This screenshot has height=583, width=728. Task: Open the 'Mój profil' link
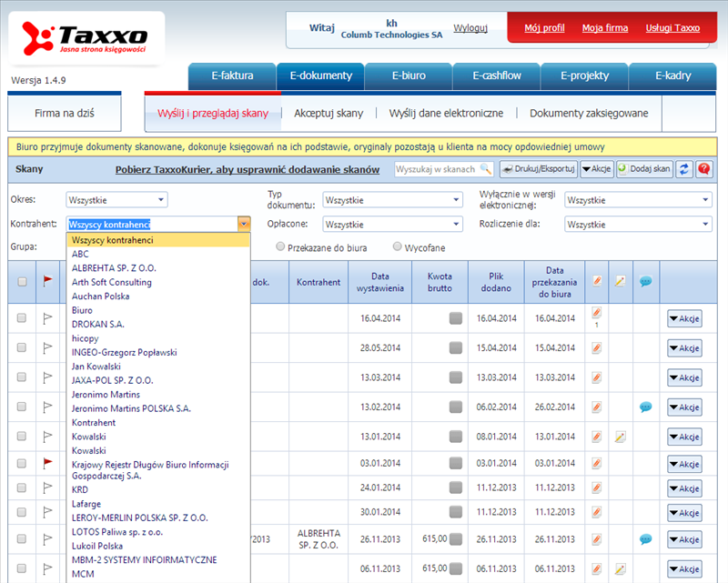point(544,28)
